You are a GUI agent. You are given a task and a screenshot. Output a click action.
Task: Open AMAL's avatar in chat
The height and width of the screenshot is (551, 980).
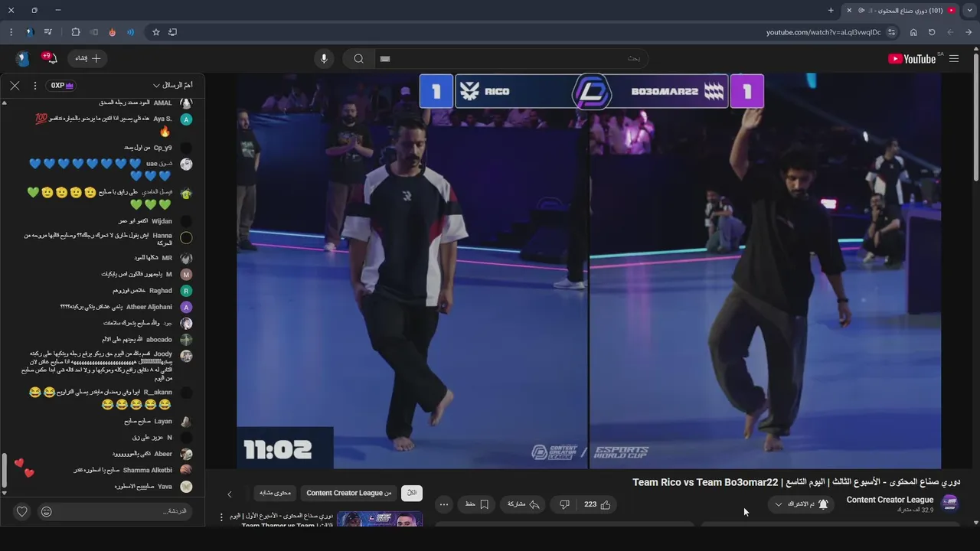[186, 103]
